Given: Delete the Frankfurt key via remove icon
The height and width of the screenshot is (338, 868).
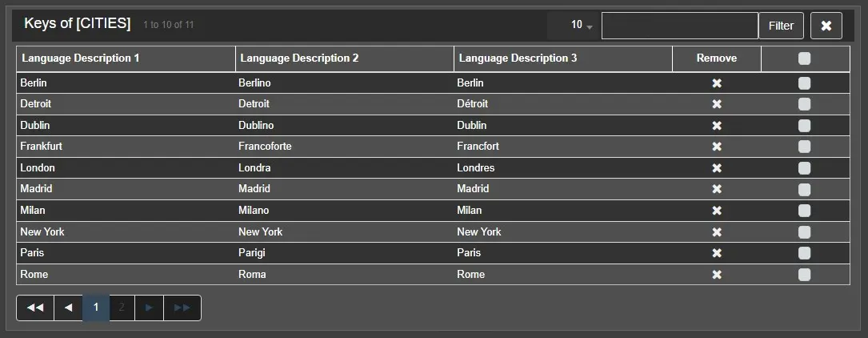Looking at the screenshot, I should 717,147.
